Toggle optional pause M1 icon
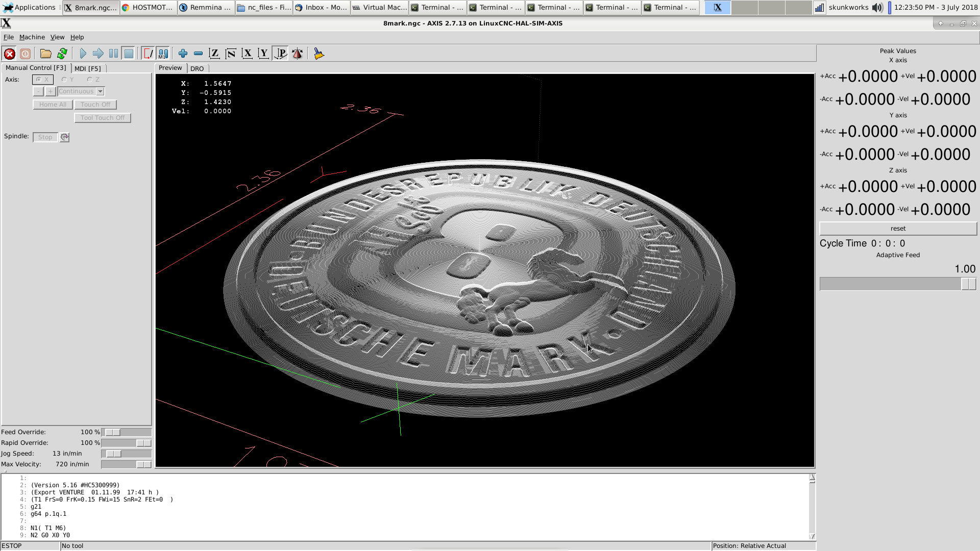 tap(163, 54)
